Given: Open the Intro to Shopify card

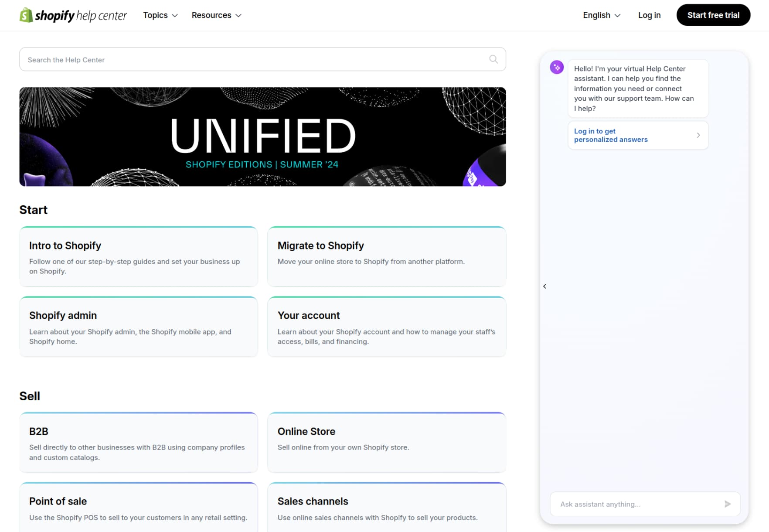Looking at the screenshot, I should tap(139, 256).
